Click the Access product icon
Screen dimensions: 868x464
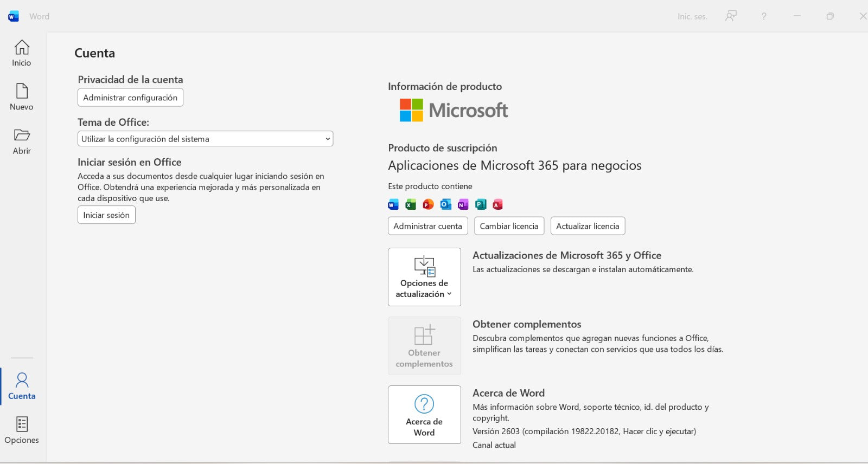coord(497,204)
